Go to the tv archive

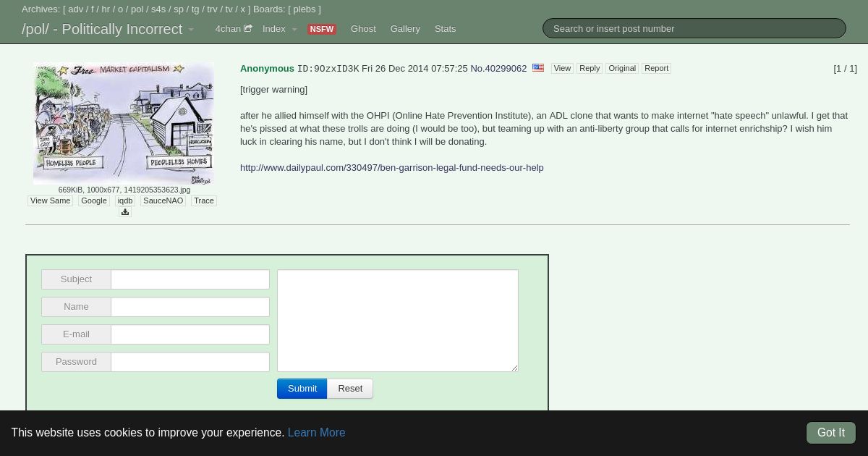[x=229, y=9]
